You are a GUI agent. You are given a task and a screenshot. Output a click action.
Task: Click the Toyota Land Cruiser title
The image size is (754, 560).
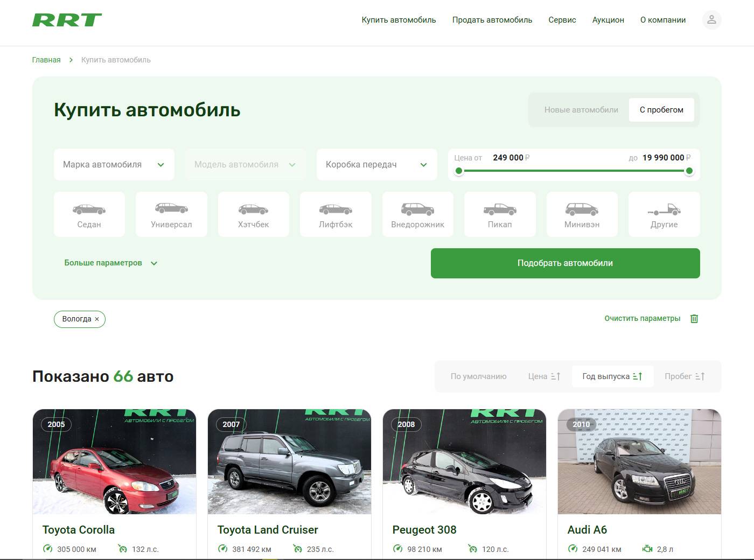click(x=268, y=530)
